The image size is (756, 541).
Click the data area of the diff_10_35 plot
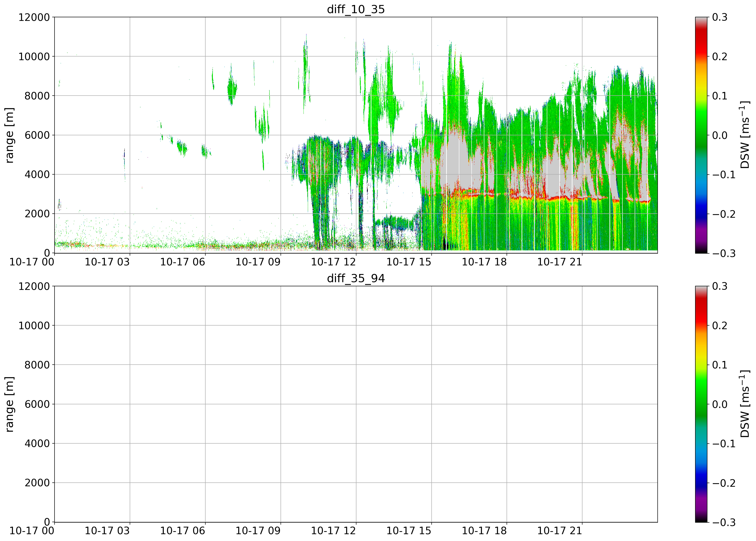(x=356, y=135)
